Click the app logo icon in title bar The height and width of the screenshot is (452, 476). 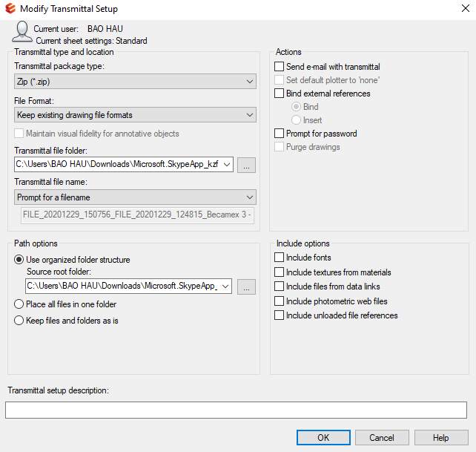(9, 9)
